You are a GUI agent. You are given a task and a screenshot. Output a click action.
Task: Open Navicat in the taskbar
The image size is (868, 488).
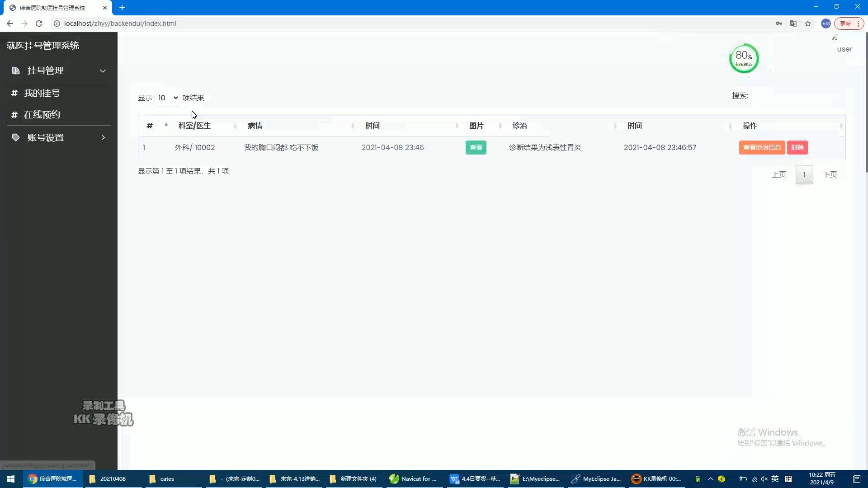(414, 479)
